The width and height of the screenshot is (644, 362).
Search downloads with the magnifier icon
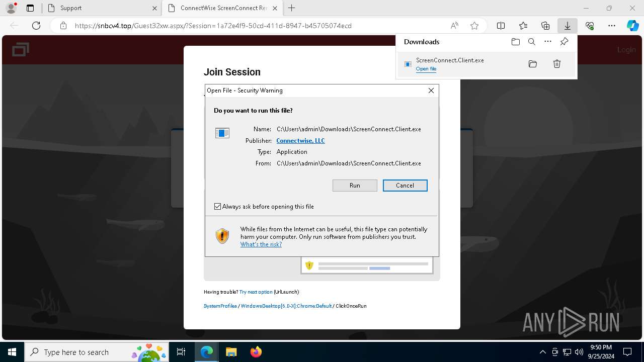click(x=532, y=42)
